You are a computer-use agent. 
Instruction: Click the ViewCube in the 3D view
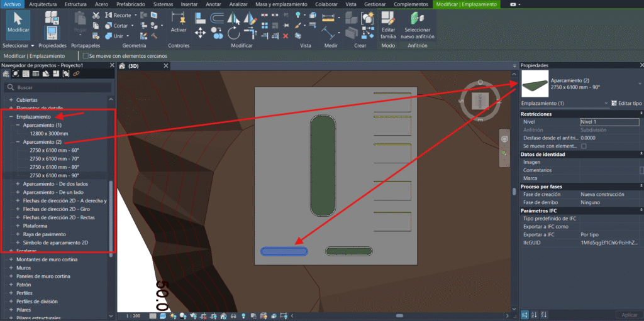tap(479, 102)
